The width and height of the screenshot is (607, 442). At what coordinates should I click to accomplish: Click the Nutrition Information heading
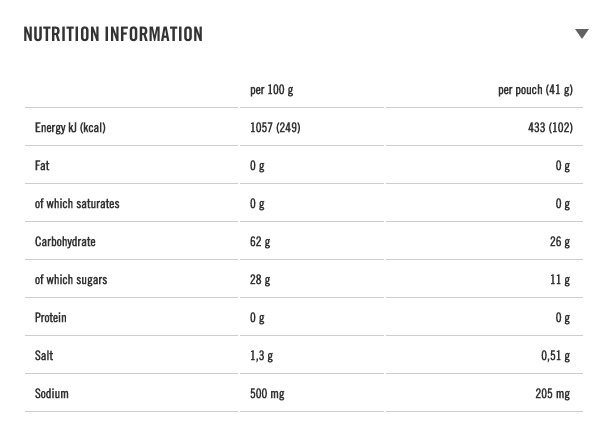[113, 34]
